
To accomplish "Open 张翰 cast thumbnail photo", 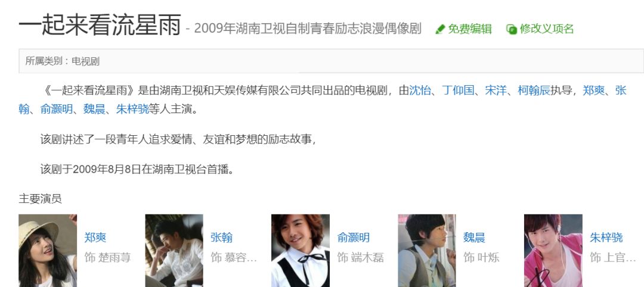I will coord(174,251).
